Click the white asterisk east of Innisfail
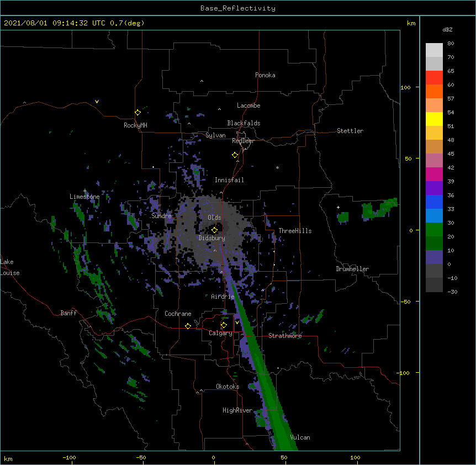The image size is (476, 465). pyautogui.click(x=277, y=167)
